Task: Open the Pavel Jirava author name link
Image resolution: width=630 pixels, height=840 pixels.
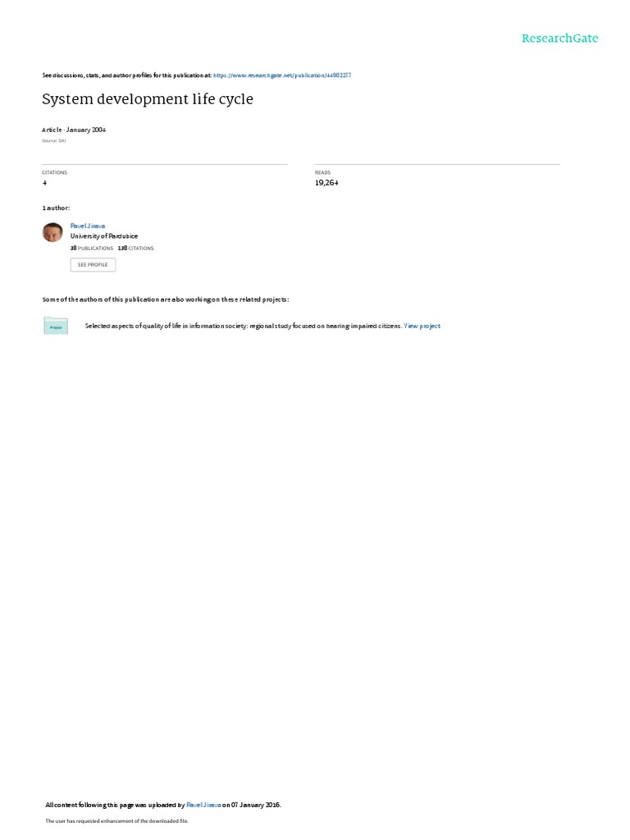Action: click(x=87, y=226)
